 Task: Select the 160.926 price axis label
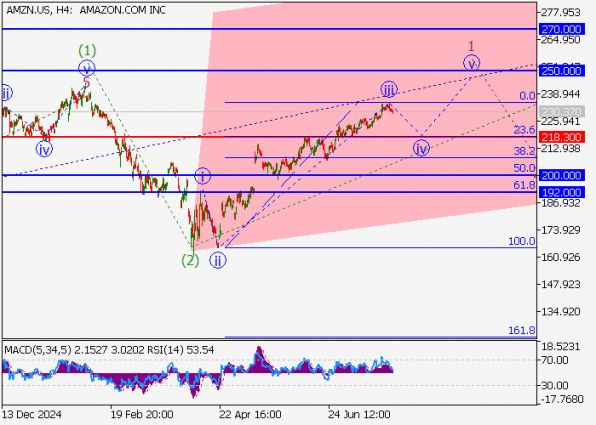point(561,257)
